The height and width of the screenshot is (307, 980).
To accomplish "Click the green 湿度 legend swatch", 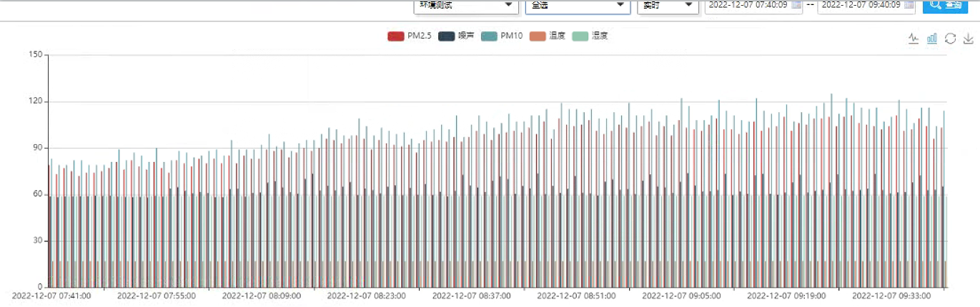I will tap(581, 36).
